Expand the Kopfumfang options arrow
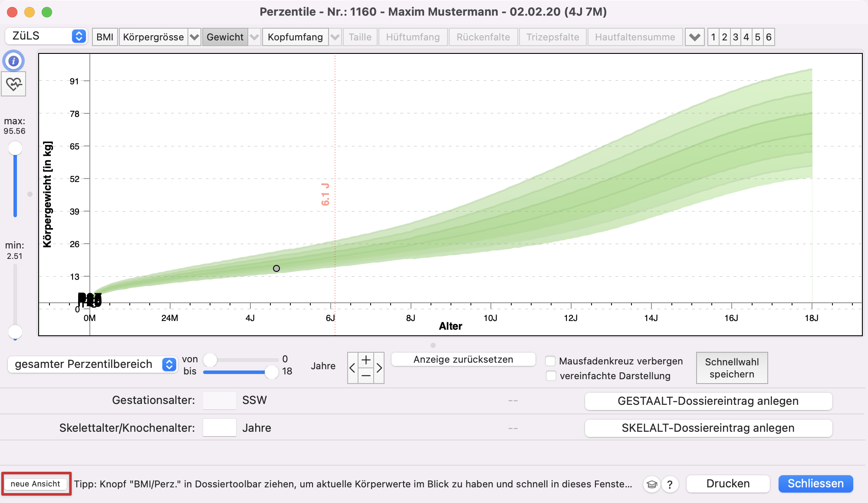 click(335, 37)
